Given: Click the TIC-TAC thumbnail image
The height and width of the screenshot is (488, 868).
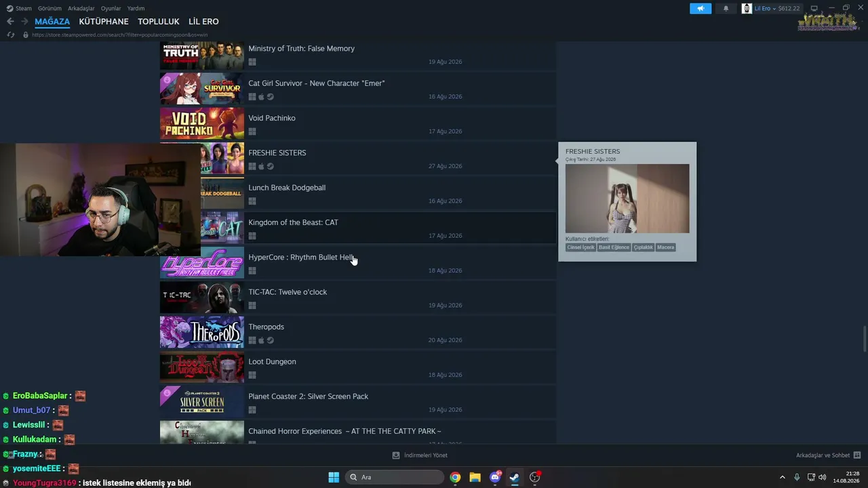Looking at the screenshot, I should pyautogui.click(x=202, y=298).
